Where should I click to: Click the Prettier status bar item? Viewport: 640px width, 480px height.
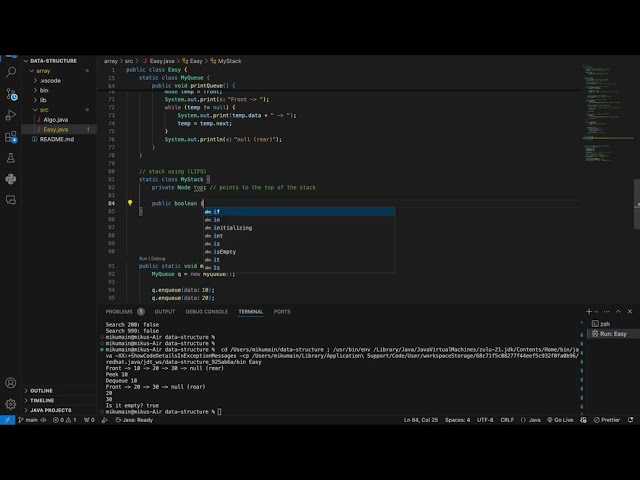[607, 420]
